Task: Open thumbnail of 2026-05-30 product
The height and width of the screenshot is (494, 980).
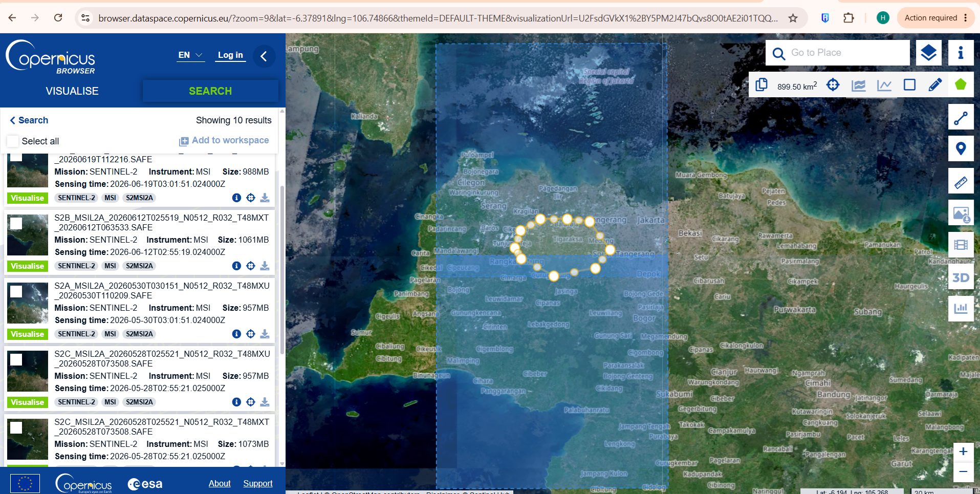Action: (28, 303)
